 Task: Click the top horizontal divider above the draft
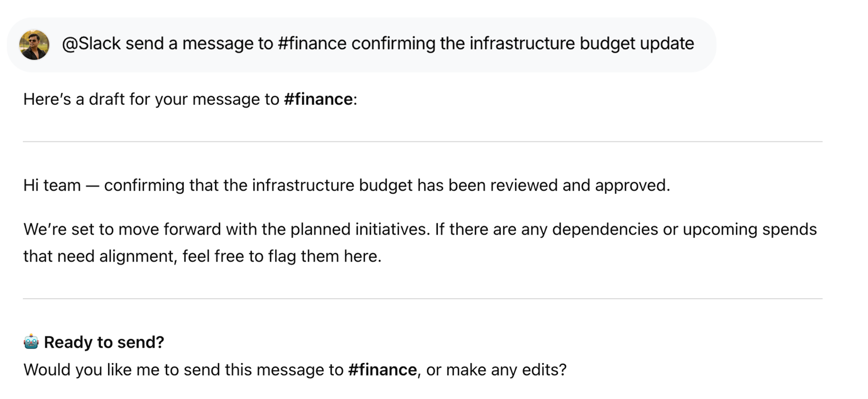[422, 142]
